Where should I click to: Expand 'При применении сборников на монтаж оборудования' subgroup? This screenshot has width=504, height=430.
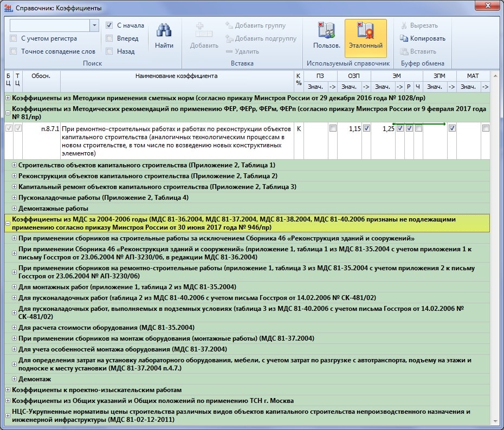click(x=14, y=338)
